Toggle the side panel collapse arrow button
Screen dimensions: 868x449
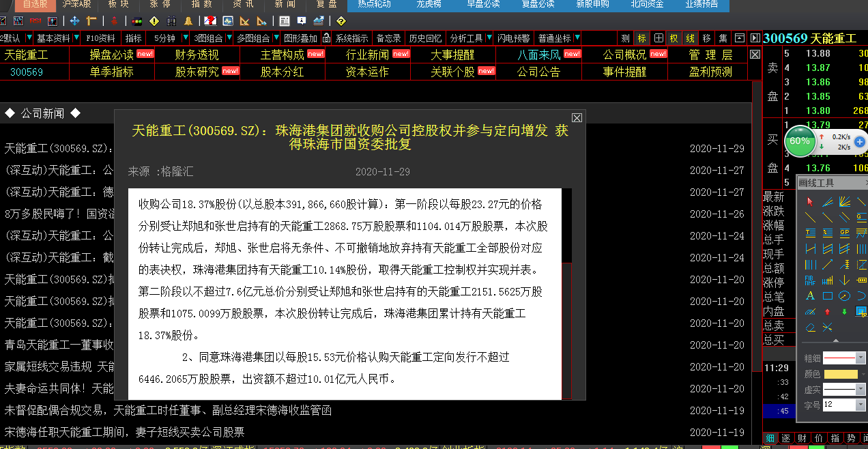pyautogui.click(x=755, y=38)
